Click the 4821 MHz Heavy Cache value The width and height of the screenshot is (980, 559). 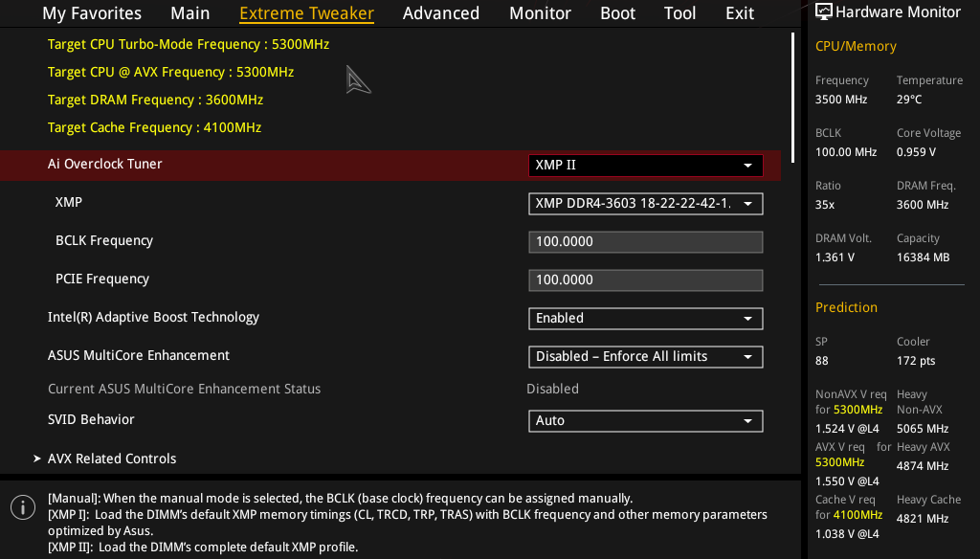[923, 519]
